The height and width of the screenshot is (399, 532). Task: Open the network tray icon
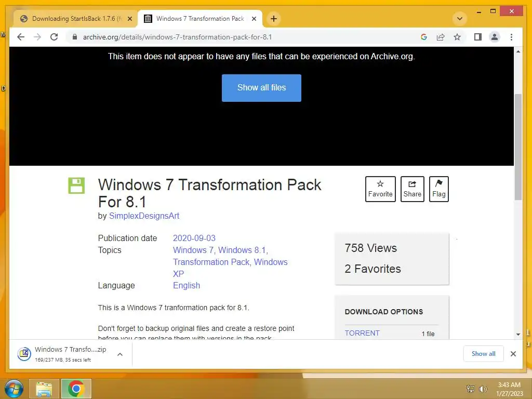471,389
